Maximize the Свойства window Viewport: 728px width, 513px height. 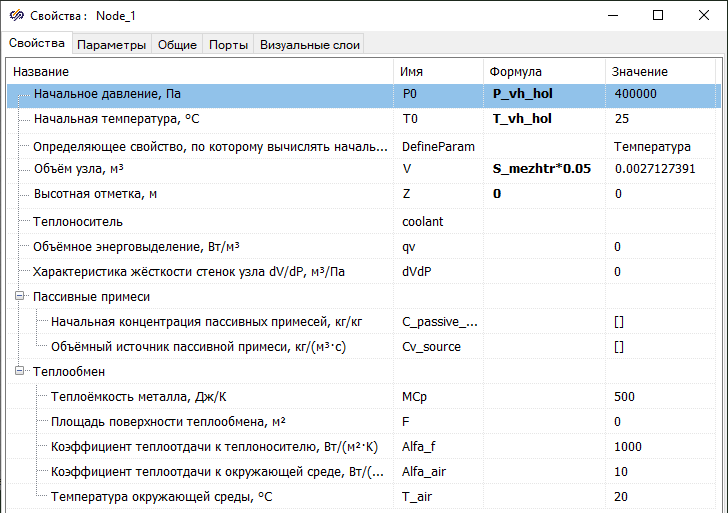[x=657, y=16]
